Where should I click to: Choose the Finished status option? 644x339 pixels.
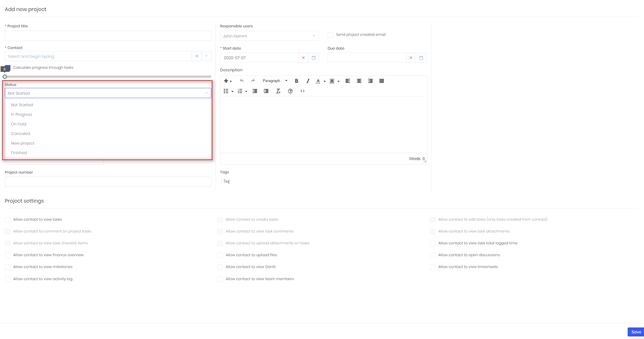pos(19,153)
